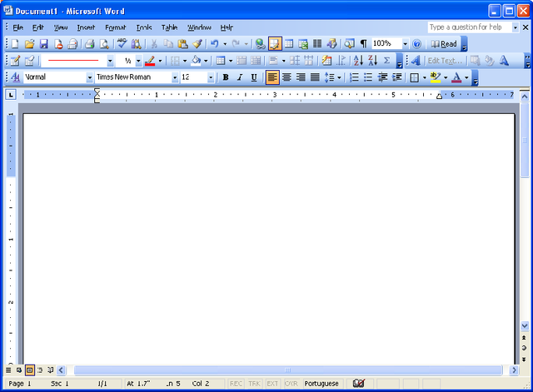The image size is (533, 392).
Task: Insert a table from the standard toolbar
Action: [x=289, y=44]
